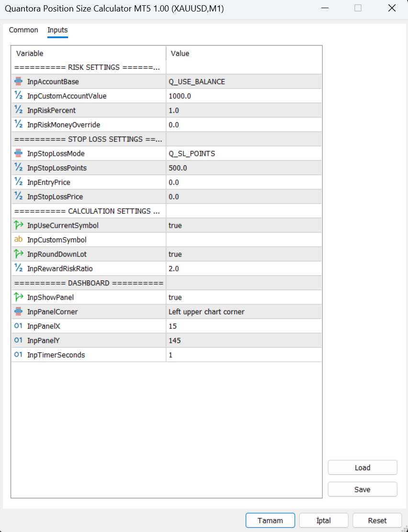Click the fraction icon beside InpRiskPercent
The width and height of the screenshot is (408, 532).
pos(18,110)
